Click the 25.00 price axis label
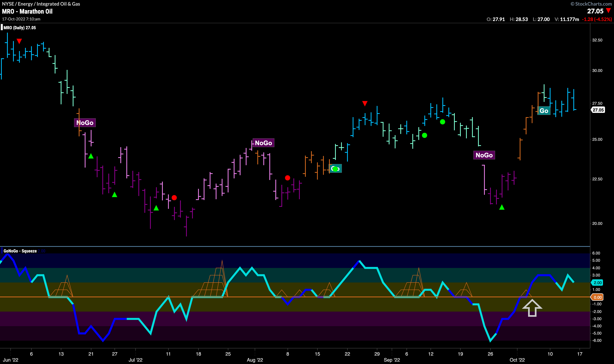Viewport: 614px width, 364px height. pyautogui.click(x=597, y=140)
